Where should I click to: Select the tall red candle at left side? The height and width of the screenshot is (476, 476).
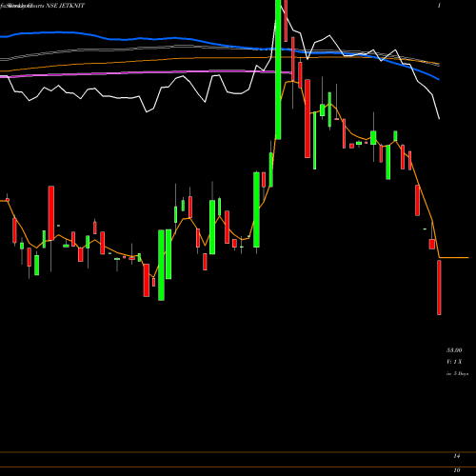[x=51, y=213]
